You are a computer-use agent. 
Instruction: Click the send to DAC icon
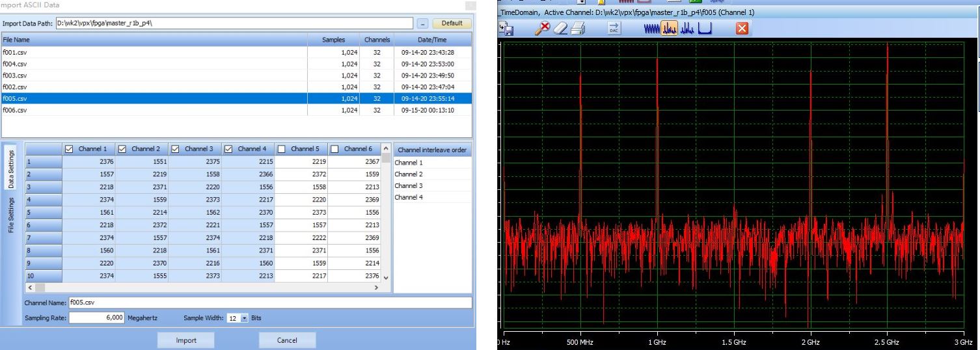[x=614, y=28]
